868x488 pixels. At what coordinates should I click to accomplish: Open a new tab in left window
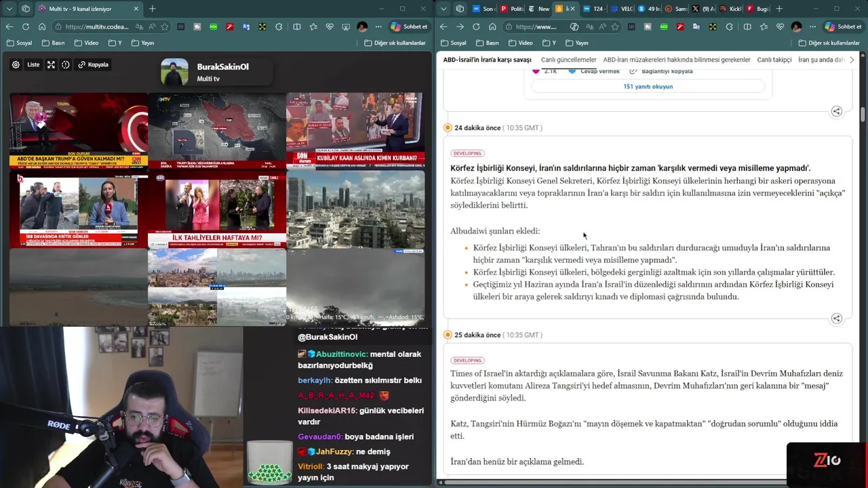(152, 9)
